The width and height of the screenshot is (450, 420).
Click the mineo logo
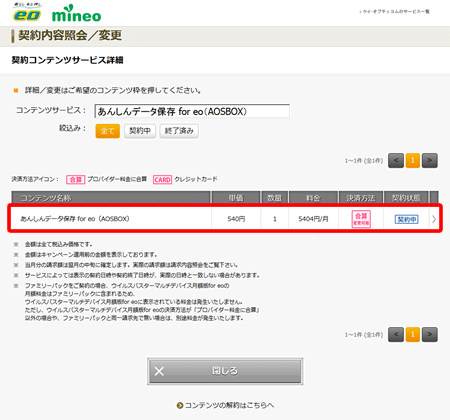pyautogui.click(x=76, y=14)
